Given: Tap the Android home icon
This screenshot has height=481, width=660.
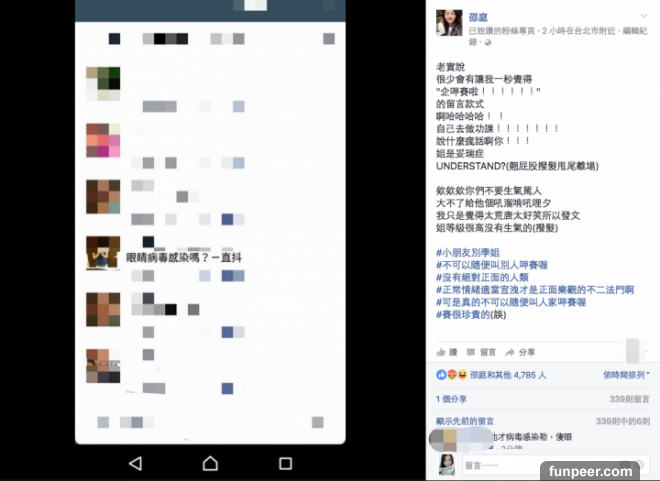Looking at the screenshot, I should coord(210,463).
